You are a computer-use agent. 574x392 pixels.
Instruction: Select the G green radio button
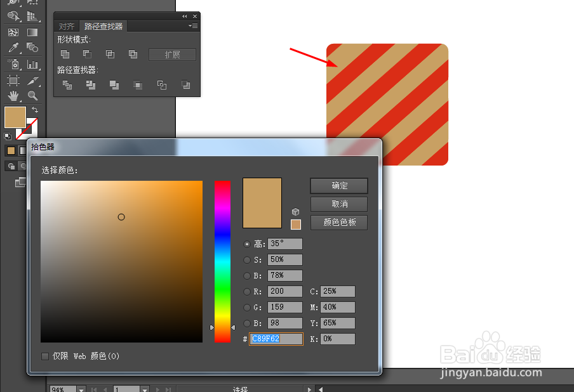click(247, 308)
